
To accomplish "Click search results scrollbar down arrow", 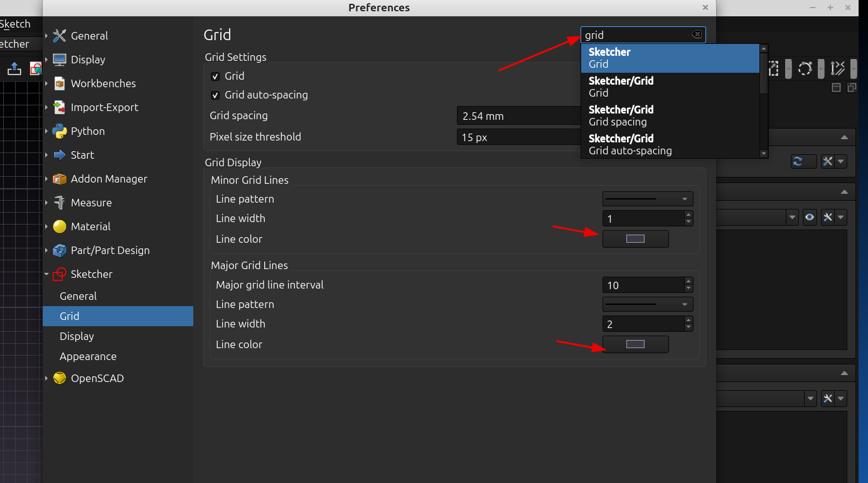I will pyautogui.click(x=764, y=154).
